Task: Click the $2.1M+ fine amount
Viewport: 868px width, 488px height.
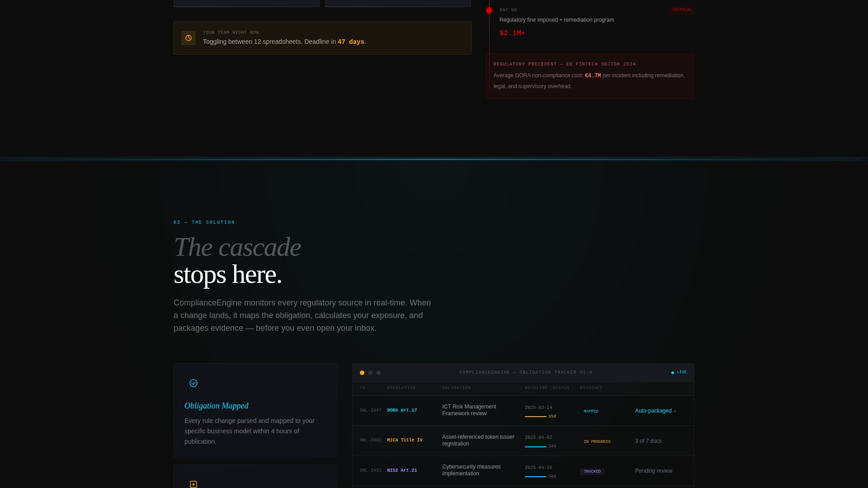Action: (x=512, y=33)
